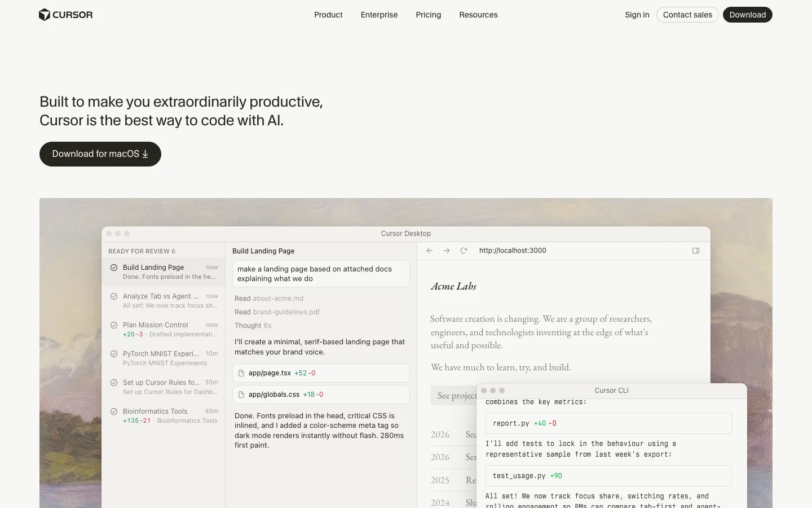Open the browser sidebar panel icon

[x=696, y=251]
